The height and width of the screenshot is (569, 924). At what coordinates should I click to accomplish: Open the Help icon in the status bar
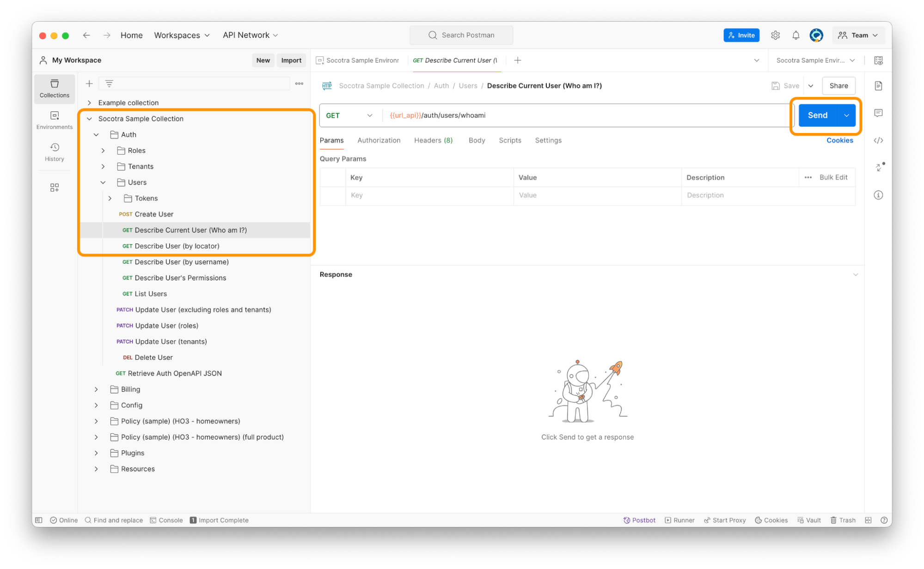click(x=883, y=520)
